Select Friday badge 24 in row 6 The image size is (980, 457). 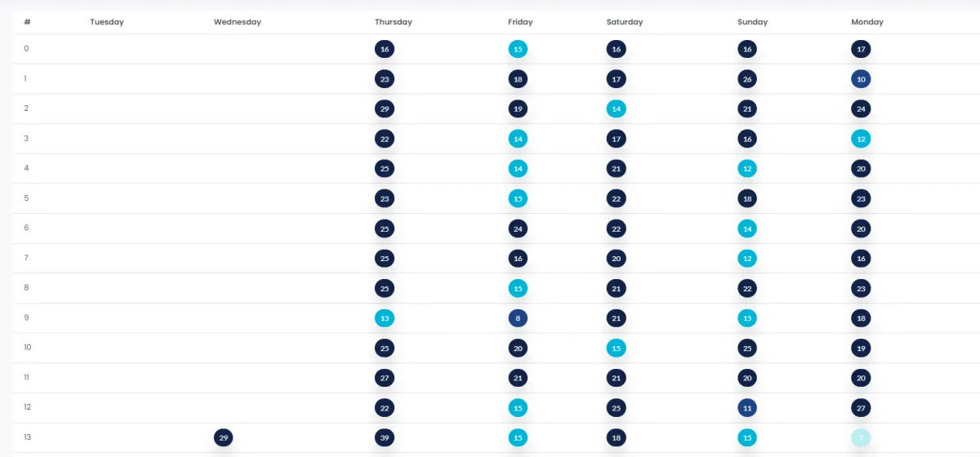(x=518, y=228)
